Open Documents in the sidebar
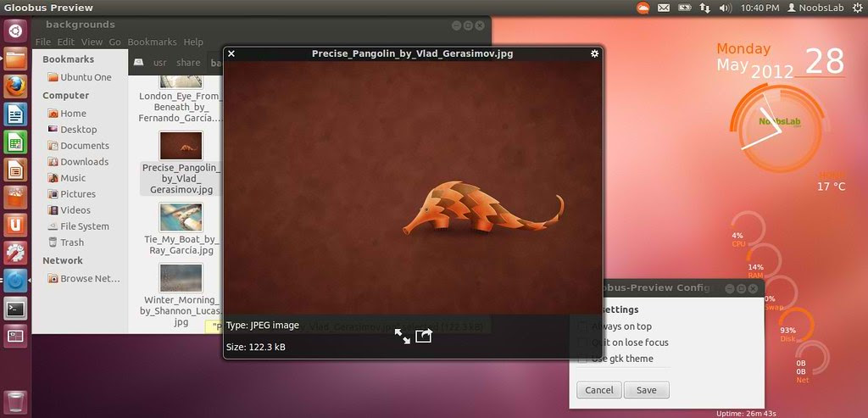868x418 pixels. coord(78,145)
